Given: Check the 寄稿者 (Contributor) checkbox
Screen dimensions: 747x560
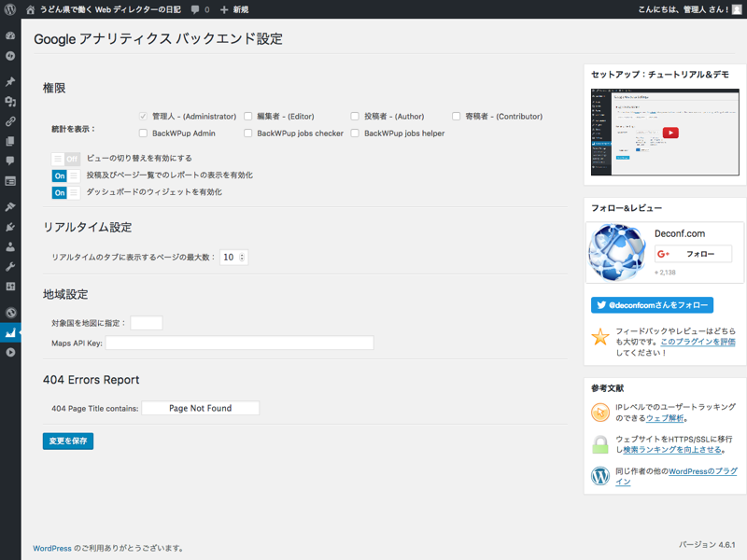Looking at the screenshot, I should [x=457, y=116].
